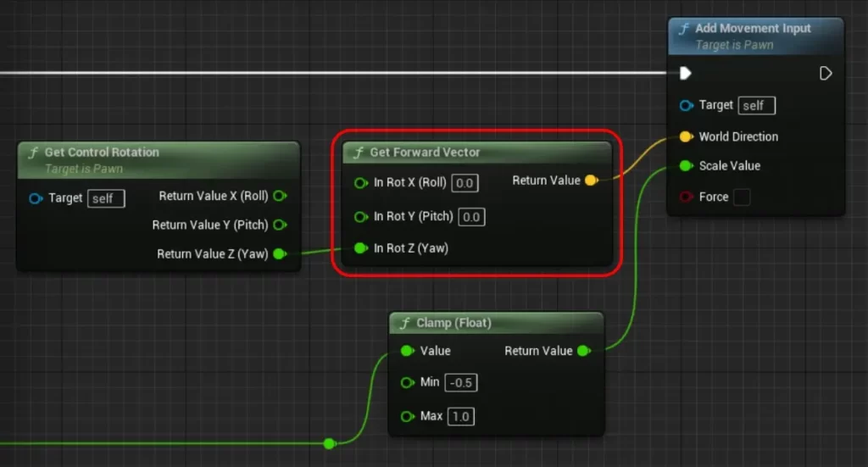Click the green reroute node on the wire
Viewport: 868px width, 467px height.
[329, 443]
